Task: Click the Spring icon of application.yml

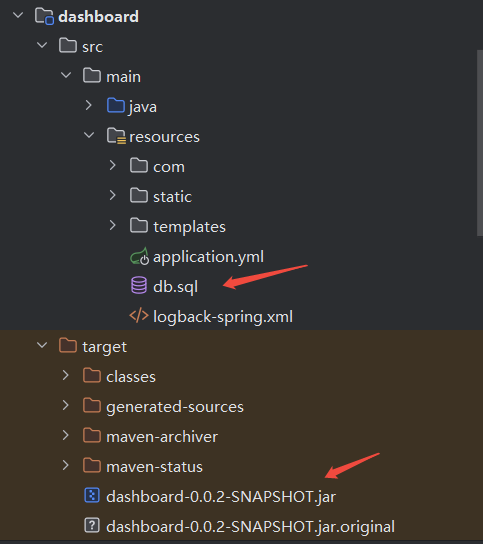Action: [139, 256]
